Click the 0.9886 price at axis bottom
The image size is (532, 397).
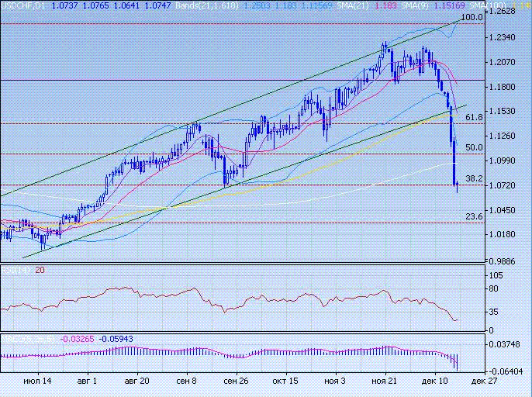[x=505, y=261]
